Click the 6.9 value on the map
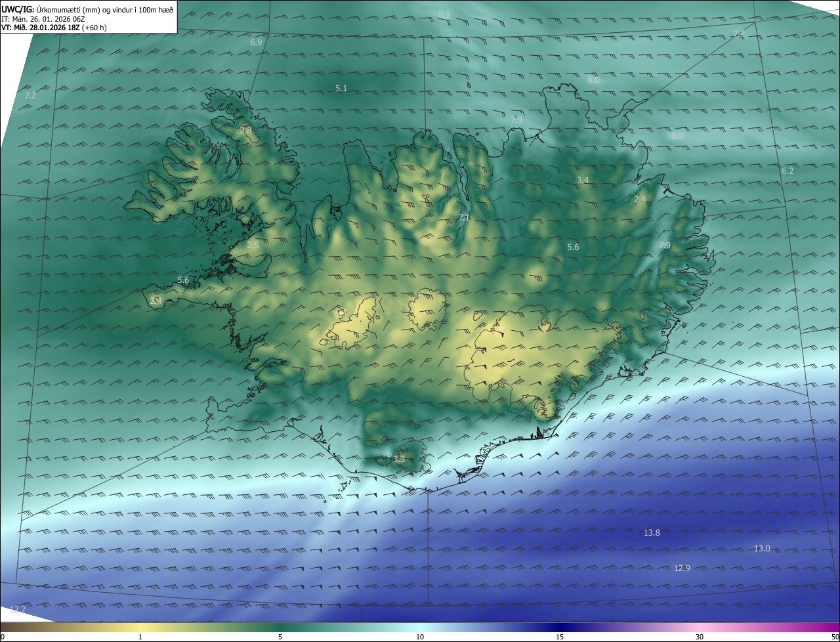This screenshot has width=840, height=642. coord(256,42)
